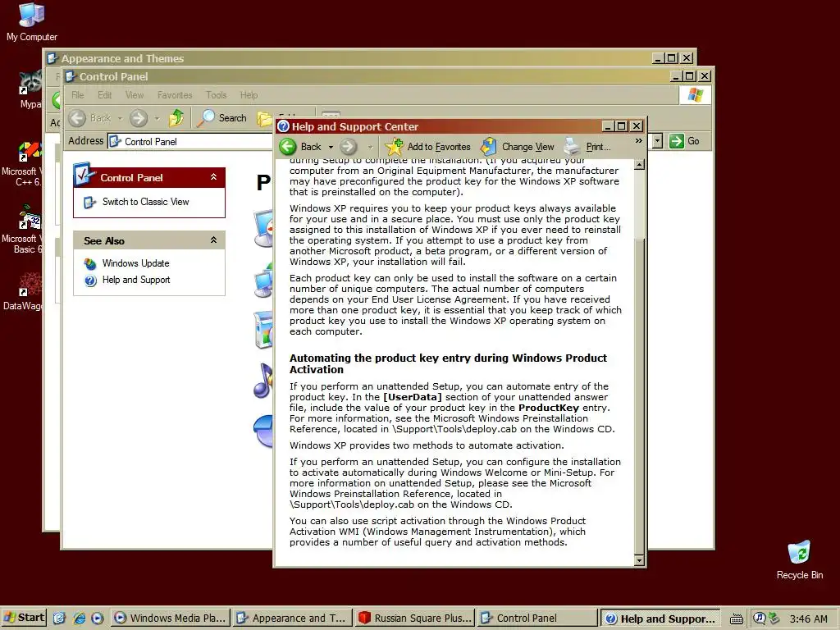Click Change View in Help toolbar

click(x=518, y=147)
